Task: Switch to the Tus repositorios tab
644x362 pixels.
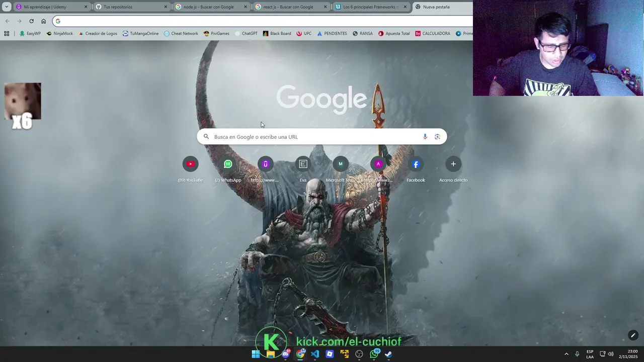Action: pos(131,7)
